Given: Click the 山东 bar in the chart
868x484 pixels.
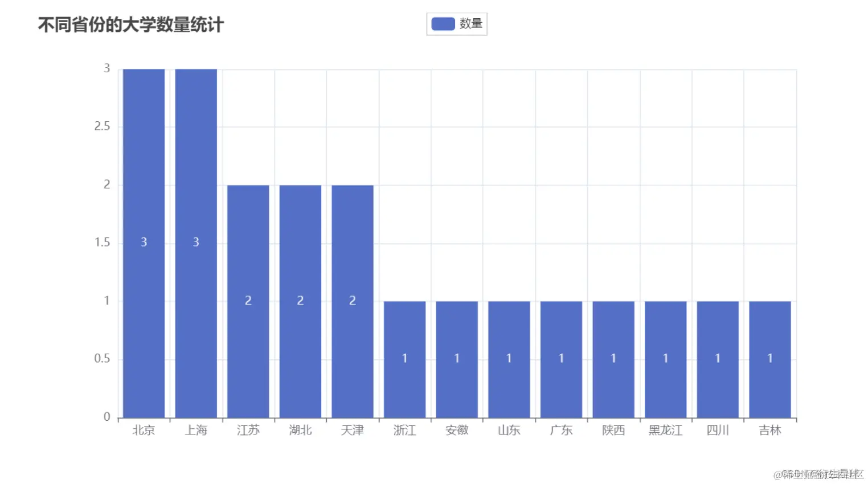Looking at the screenshot, I should pyautogui.click(x=509, y=358).
